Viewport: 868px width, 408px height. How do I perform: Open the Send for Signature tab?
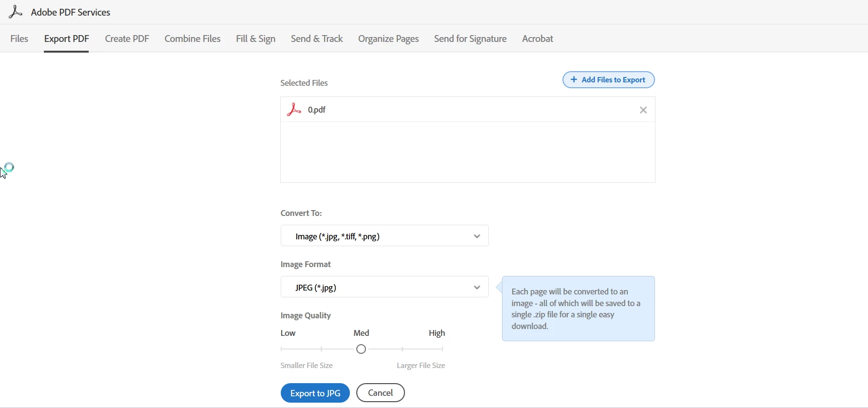tap(470, 39)
